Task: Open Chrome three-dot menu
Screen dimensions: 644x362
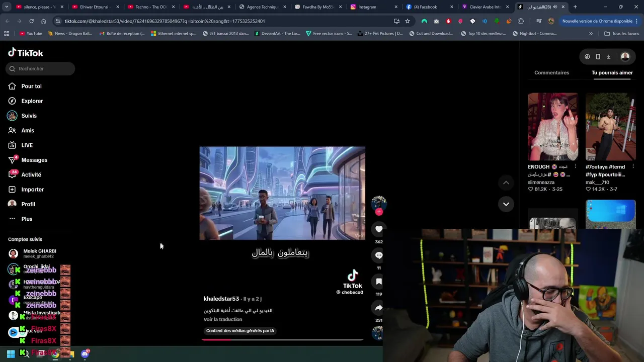Action: tap(637, 21)
